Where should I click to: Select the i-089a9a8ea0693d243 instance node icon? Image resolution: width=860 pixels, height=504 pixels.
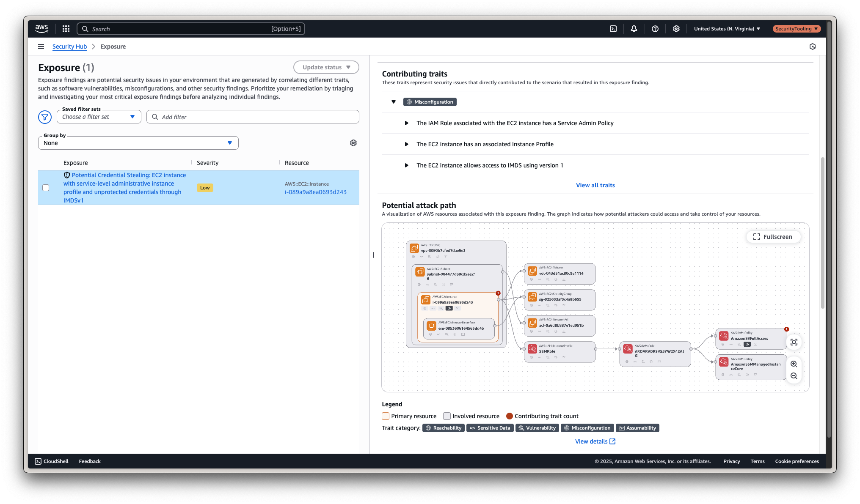coord(426,300)
